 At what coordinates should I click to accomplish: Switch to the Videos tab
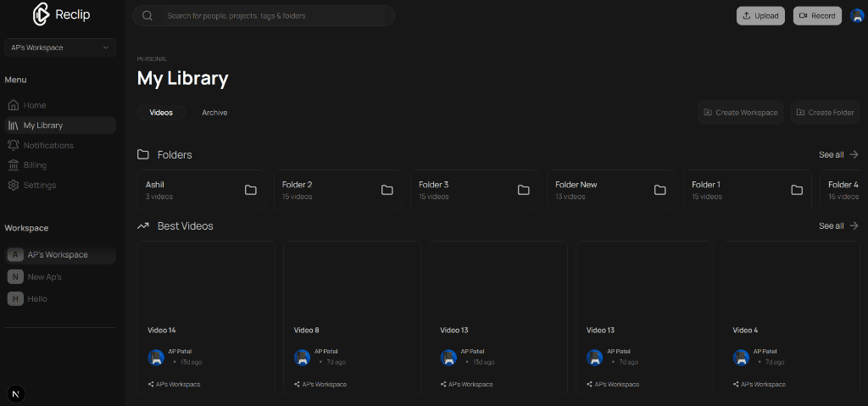161,113
